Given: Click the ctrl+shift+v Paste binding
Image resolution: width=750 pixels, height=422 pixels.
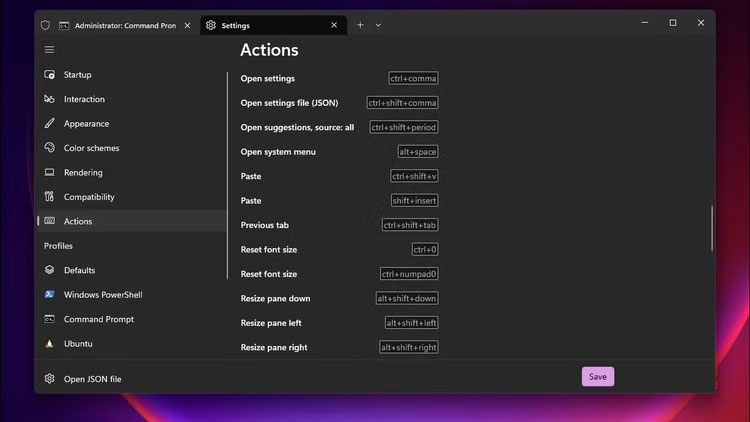Looking at the screenshot, I should coord(414,176).
